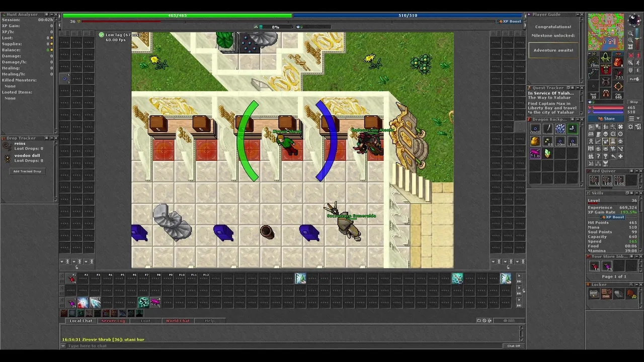Click the voodoo doll icon in Drop Tracker
This screenshot has height=362, width=644.
coord(7,158)
